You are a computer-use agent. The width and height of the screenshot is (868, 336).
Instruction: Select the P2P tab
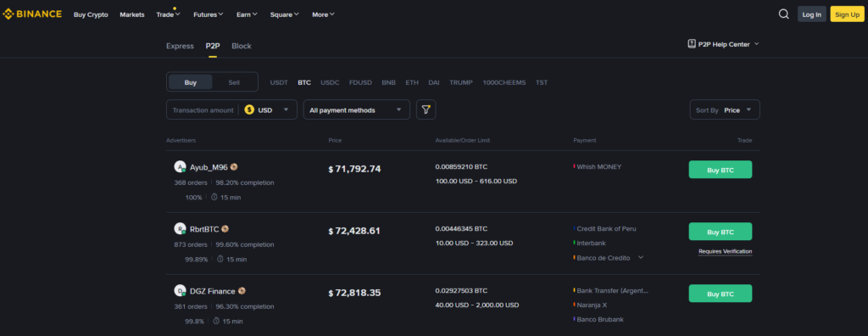coord(213,46)
